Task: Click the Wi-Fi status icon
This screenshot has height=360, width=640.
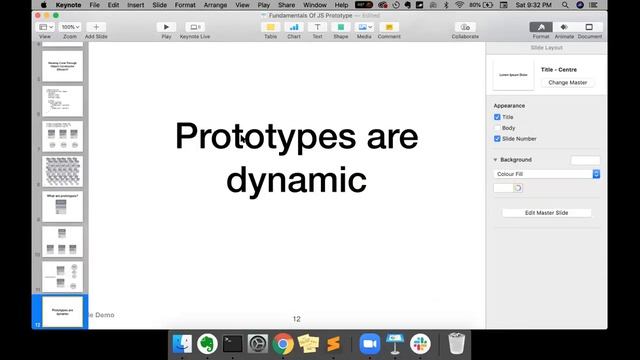Action: click(x=460, y=5)
